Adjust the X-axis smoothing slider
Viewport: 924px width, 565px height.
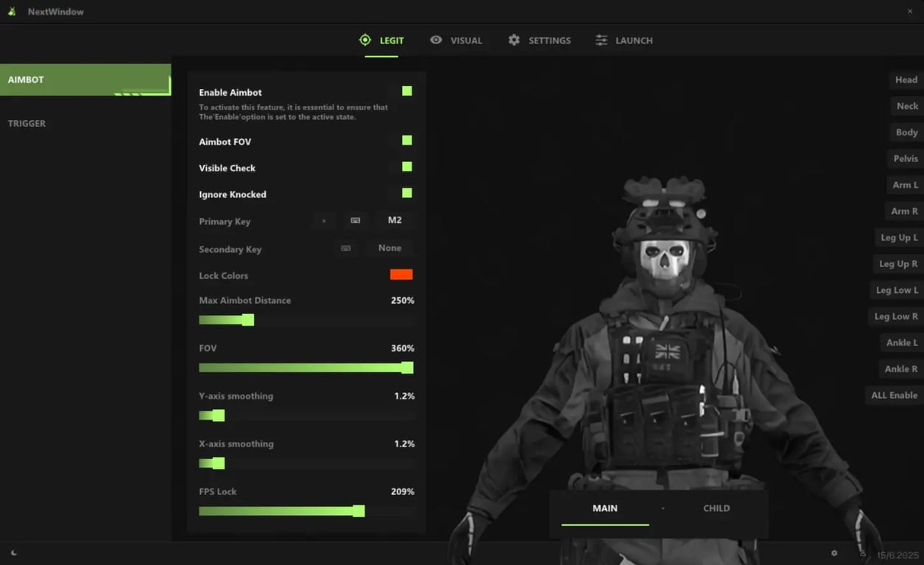pos(306,463)
